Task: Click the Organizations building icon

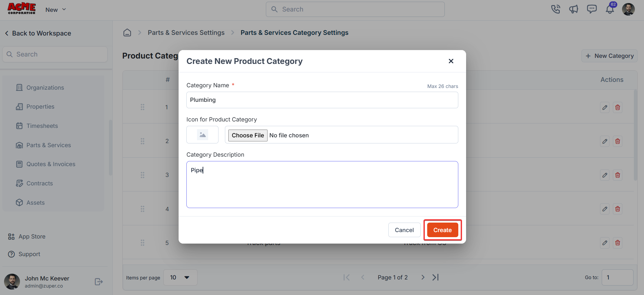Action: tap(19, 88)
